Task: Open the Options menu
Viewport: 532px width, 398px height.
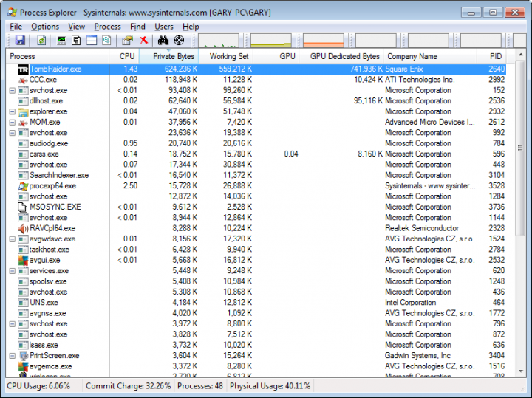Action: tap(45, 27)
